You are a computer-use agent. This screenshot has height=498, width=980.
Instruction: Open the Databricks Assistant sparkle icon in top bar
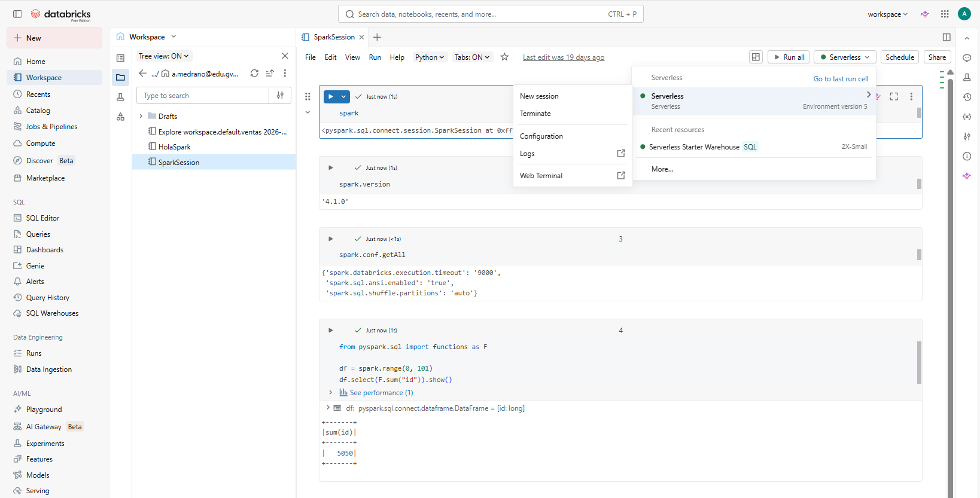(925, 14)
